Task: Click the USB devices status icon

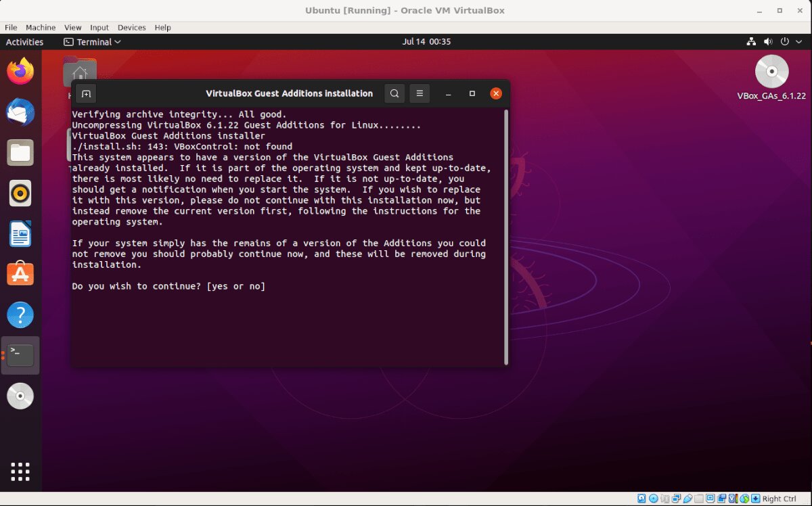Action: (x=687, y=498)
